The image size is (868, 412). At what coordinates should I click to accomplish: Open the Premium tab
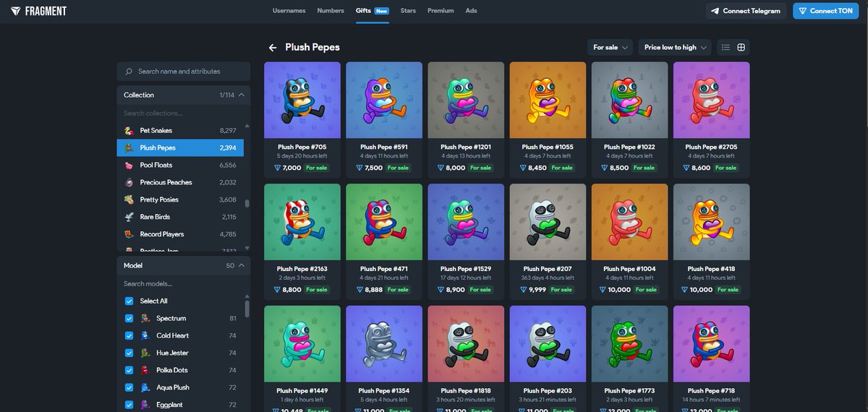[x=441, y=11]
